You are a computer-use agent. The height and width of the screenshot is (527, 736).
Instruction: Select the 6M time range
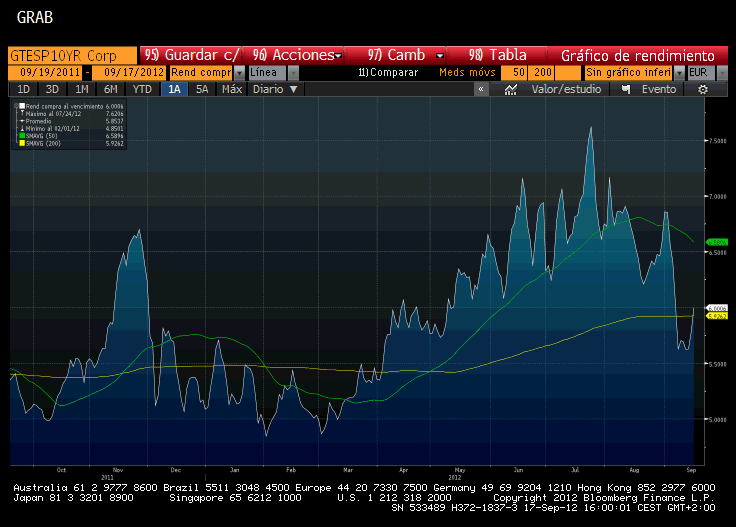tap(110, 89)
